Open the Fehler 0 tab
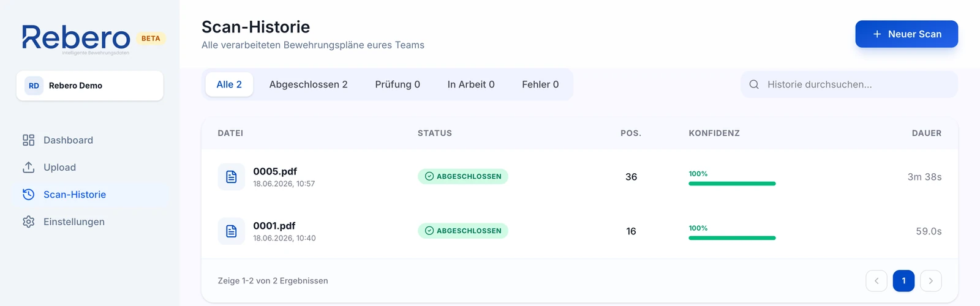980x306 pixels. [540, 84]
